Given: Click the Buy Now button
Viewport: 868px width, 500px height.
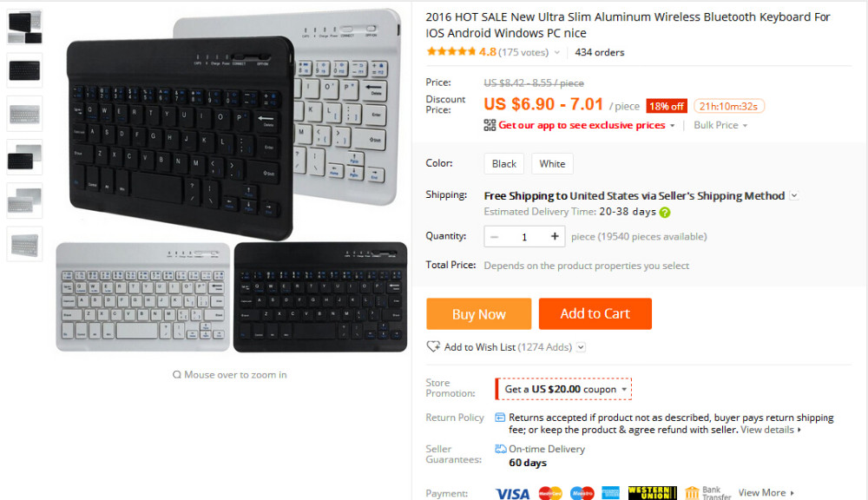Looking at the screenshot, I should pos(479,314).
